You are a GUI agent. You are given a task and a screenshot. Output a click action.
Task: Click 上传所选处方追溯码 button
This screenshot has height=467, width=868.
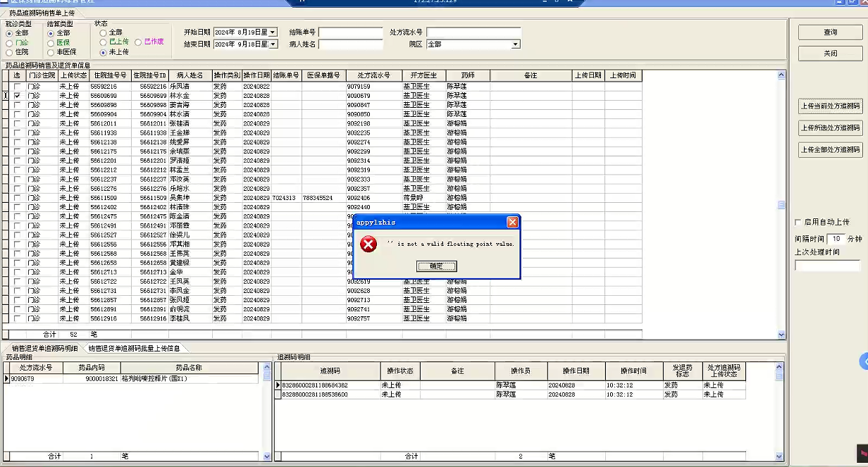(830, 128)
